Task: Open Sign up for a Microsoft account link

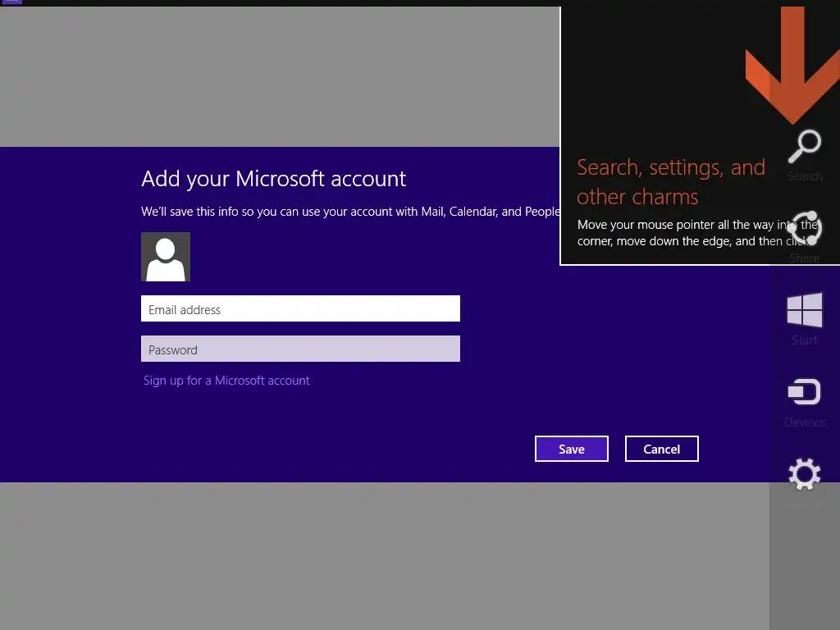Action: [226, 381]
